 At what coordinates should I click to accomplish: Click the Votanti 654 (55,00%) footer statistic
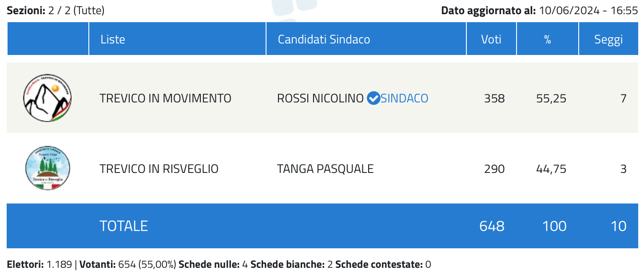click(128, 265)
